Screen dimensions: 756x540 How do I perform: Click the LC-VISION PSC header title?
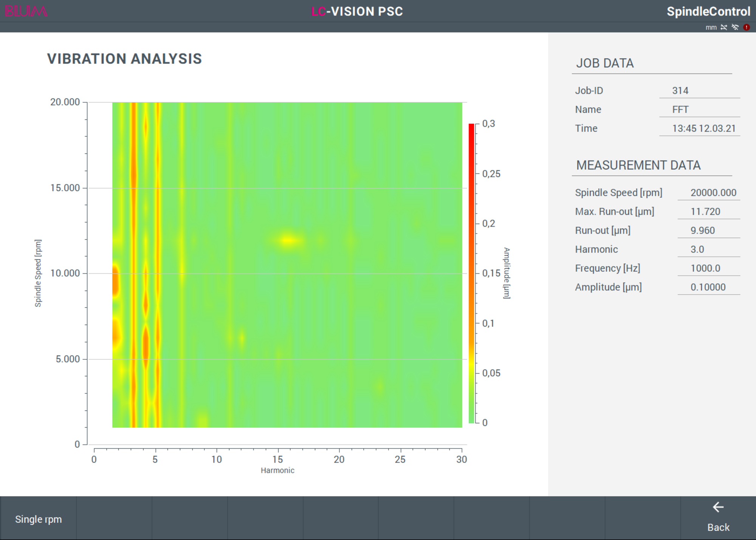tap(357, 11)
